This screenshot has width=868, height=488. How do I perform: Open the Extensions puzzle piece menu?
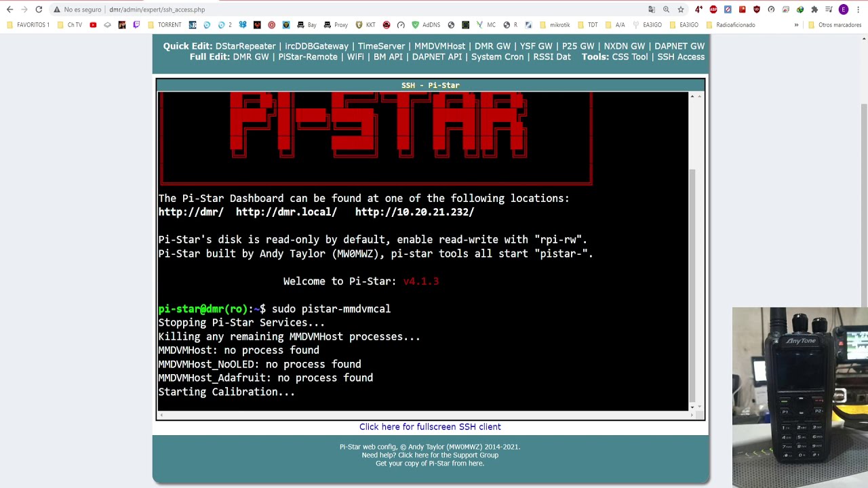coord(814,9)
